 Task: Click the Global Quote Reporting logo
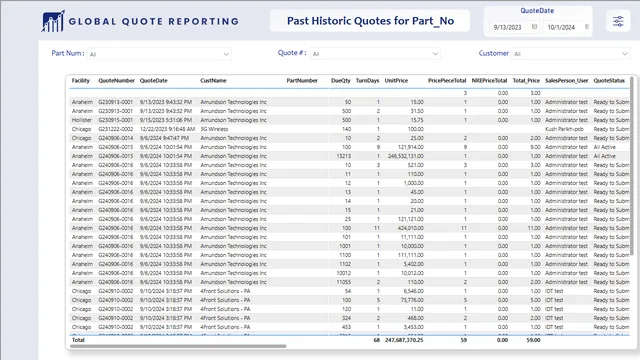[x=140, y=21]
